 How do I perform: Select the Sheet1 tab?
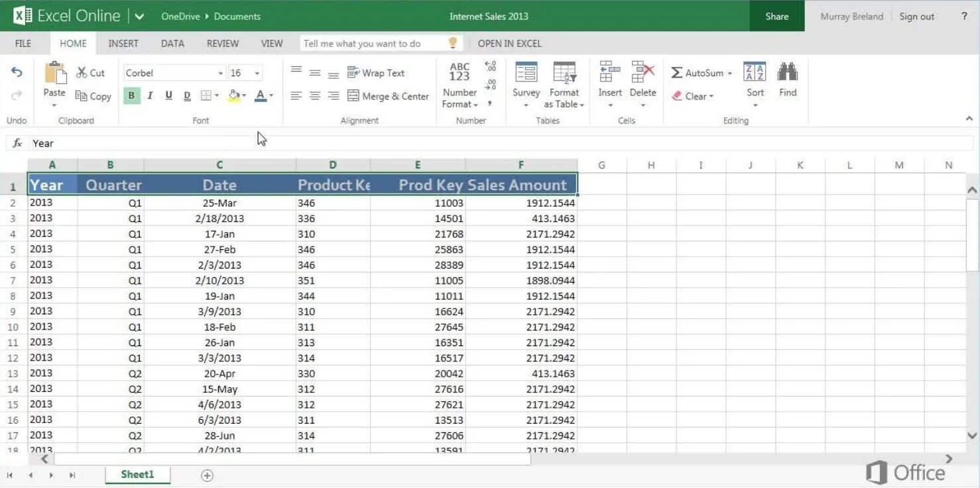pyautogui.click(x=137, y=474)
